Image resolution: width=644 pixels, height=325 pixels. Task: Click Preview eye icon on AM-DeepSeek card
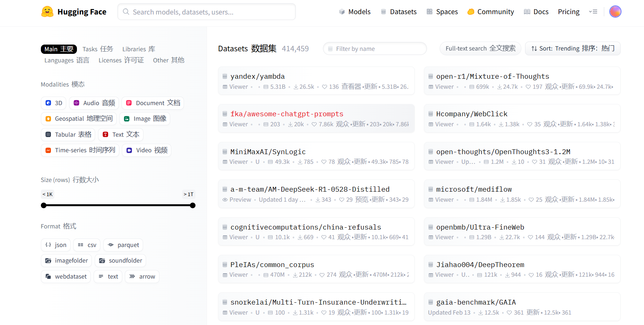(x=225, y=200)
